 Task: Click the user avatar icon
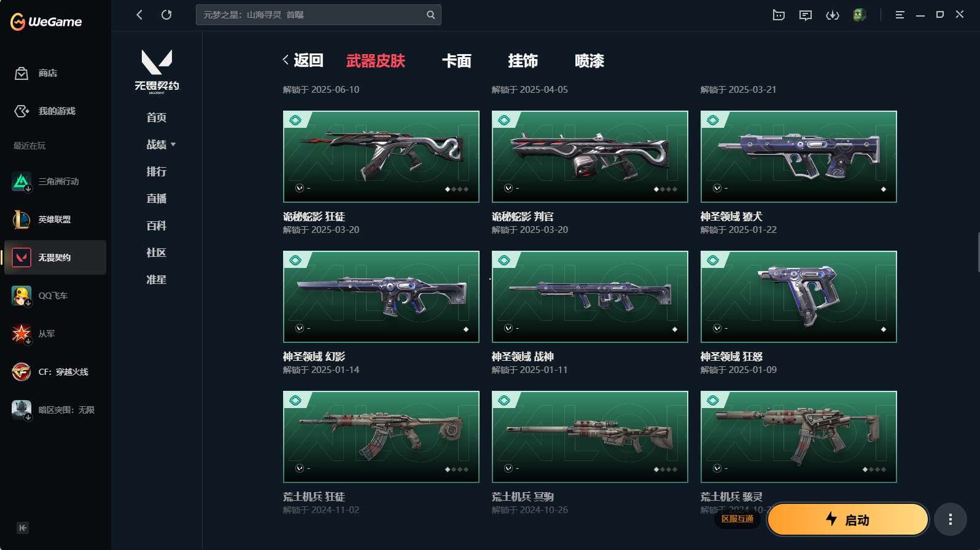(x=860, y=15)
